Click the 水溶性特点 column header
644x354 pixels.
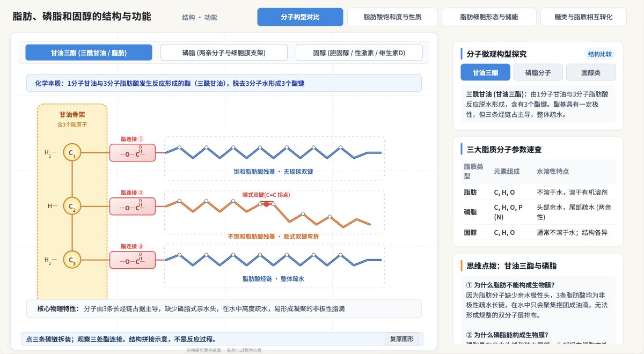[553, 172]
